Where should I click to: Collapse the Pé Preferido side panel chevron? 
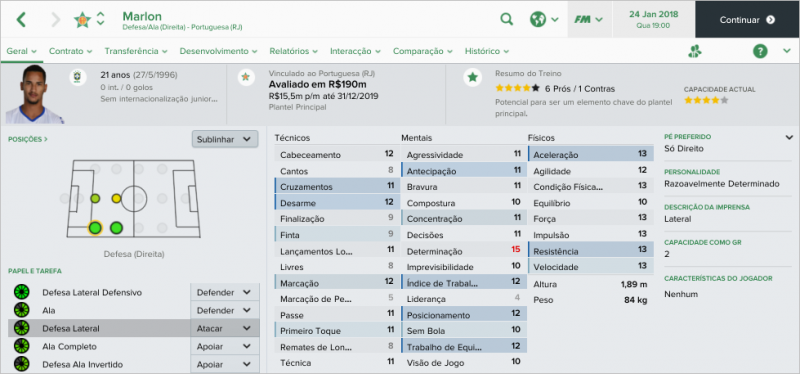tap(789, 137)
